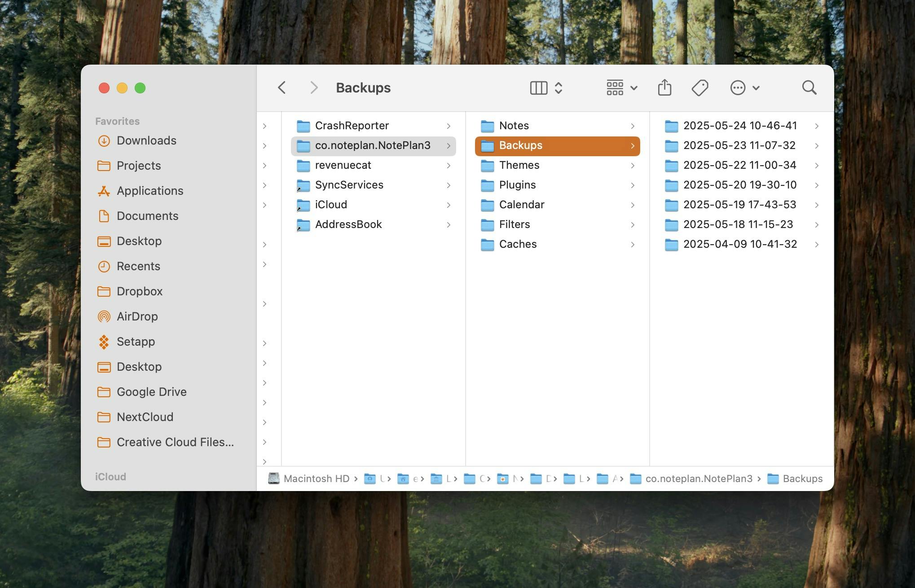915x588 pixels.
Task: Select the Caches folder
Action: [x=557, y=244]
